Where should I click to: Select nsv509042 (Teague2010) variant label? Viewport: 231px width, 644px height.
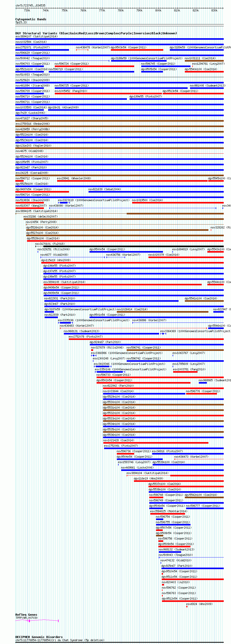click(x=33, y=58)
